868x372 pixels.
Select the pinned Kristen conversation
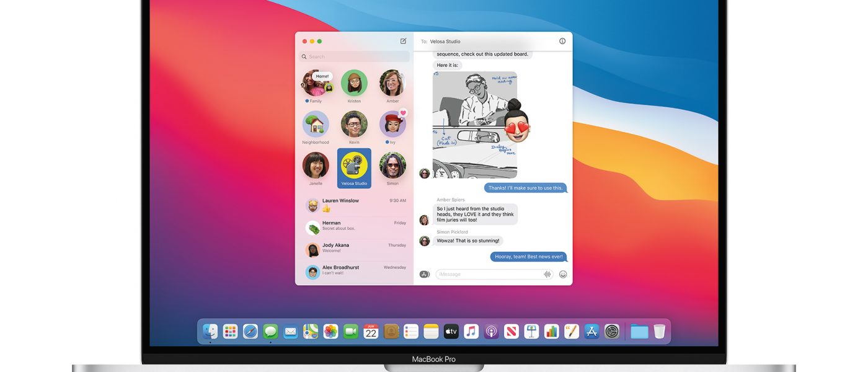(354, 86)
